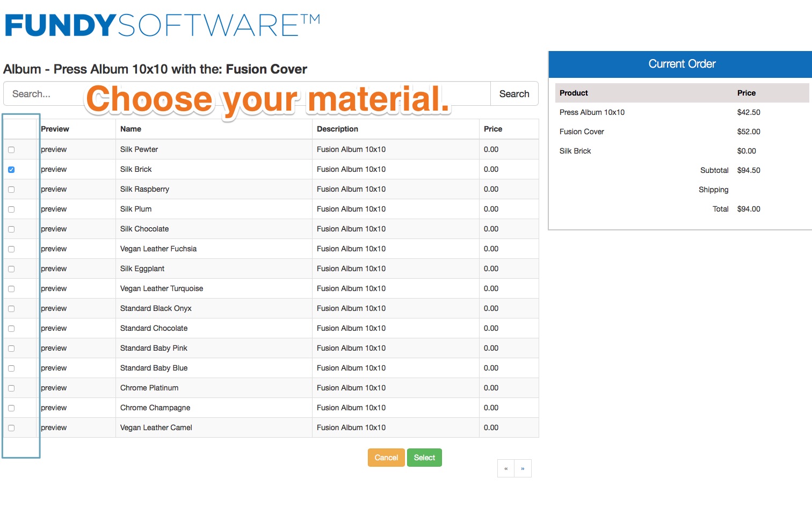Viewport: 812px width, 529px height.
Task: Select the Standard Baby Pink checkbox
Action: click(11, 349)
